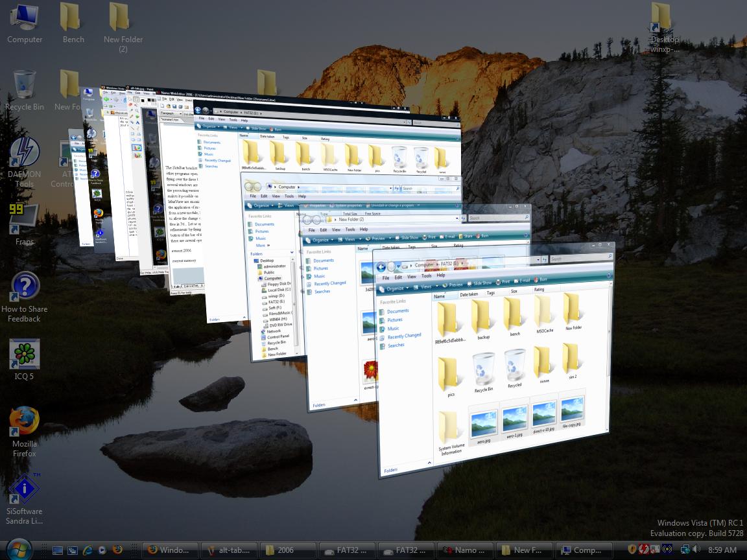Click the Pictures favorite link in frontmost window
Screen dimensions: 747x560
[x=395, y=320]
